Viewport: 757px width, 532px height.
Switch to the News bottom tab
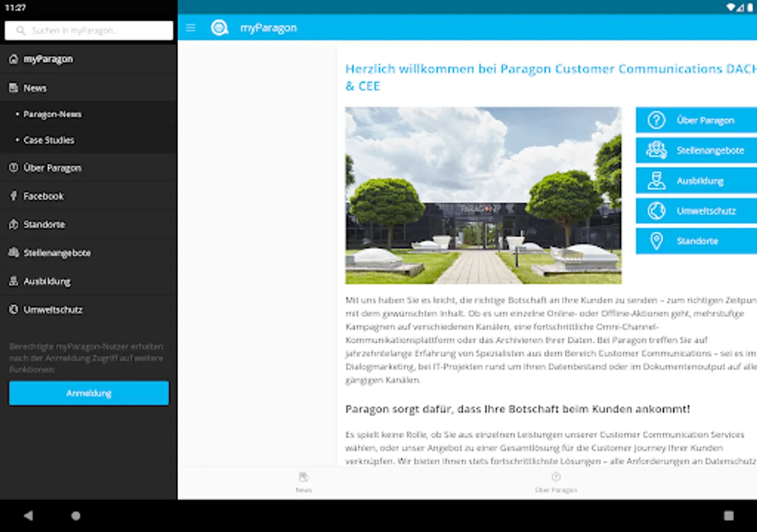[x=304, y=482]
